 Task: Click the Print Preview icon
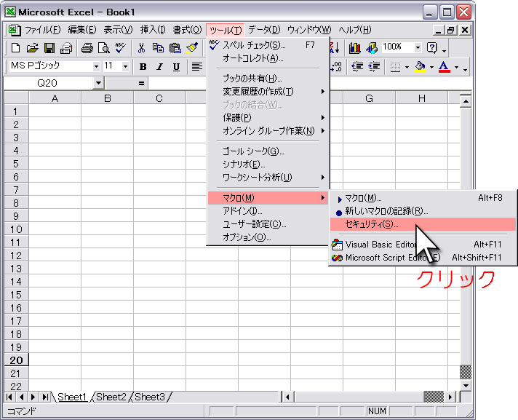pos(104,48)
